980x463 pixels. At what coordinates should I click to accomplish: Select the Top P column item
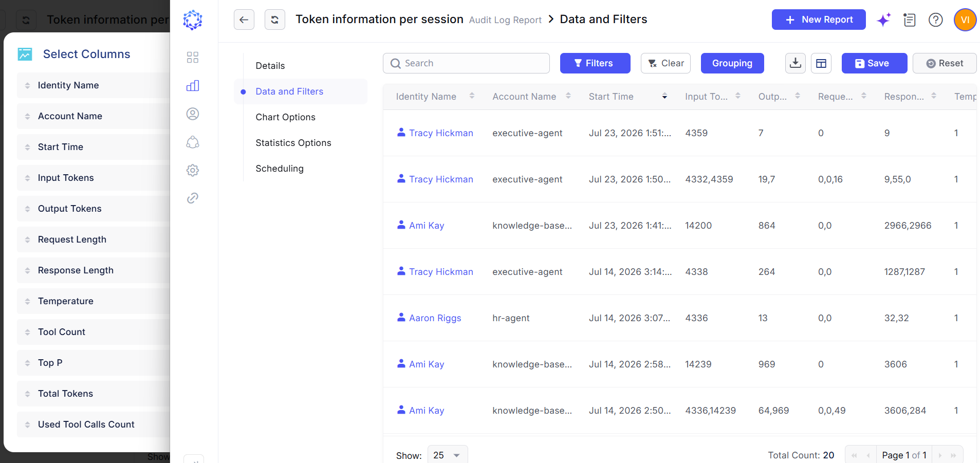[94, 363]
